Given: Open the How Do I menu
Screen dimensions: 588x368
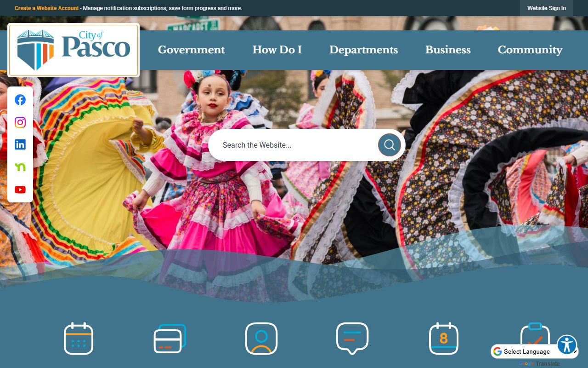Looking at the screenshot, I should pyautogui.click(x=277, y=50).
